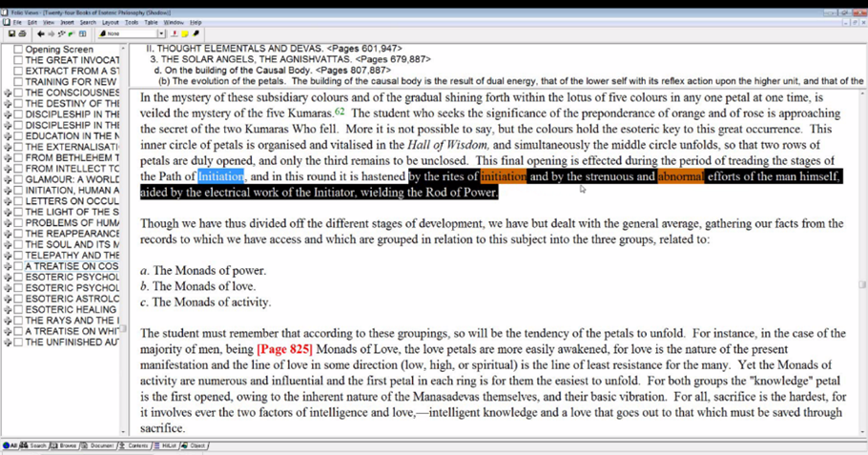
Task: Click the dotted trail icon after the forward arrow
Action: pos(61,33)
